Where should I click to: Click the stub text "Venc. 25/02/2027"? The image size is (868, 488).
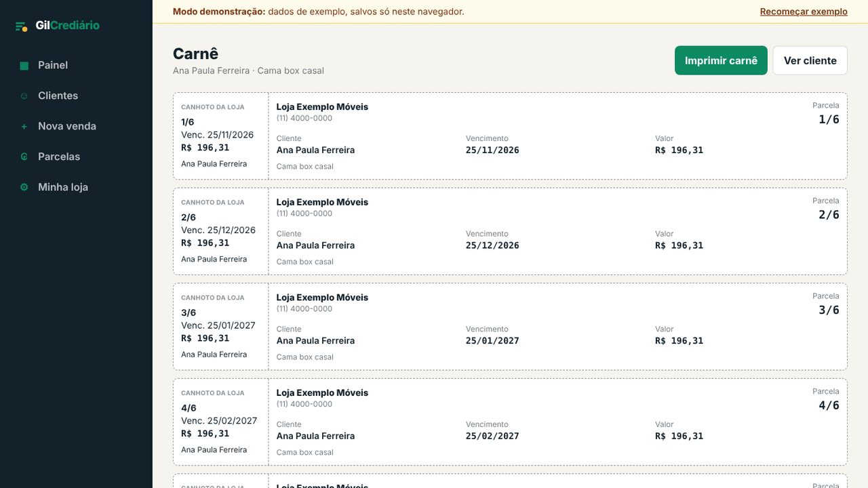coord(219,421)
